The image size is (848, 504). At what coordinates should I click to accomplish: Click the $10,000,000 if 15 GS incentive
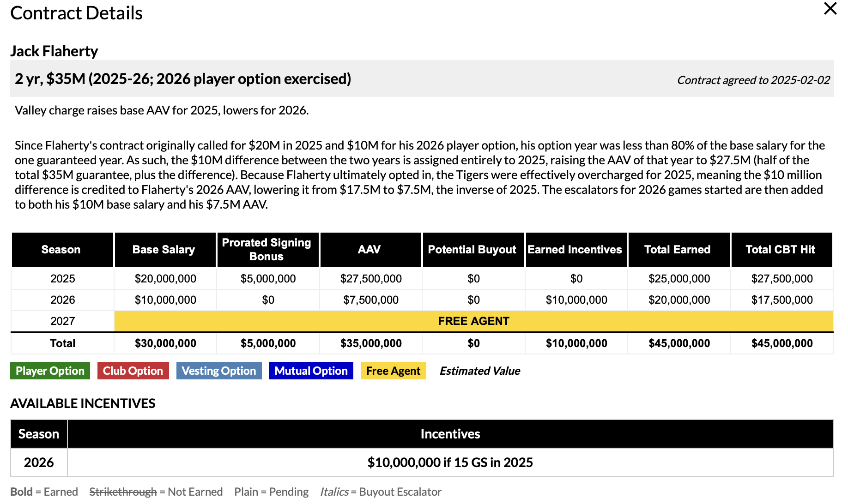(x=450, y=462)
